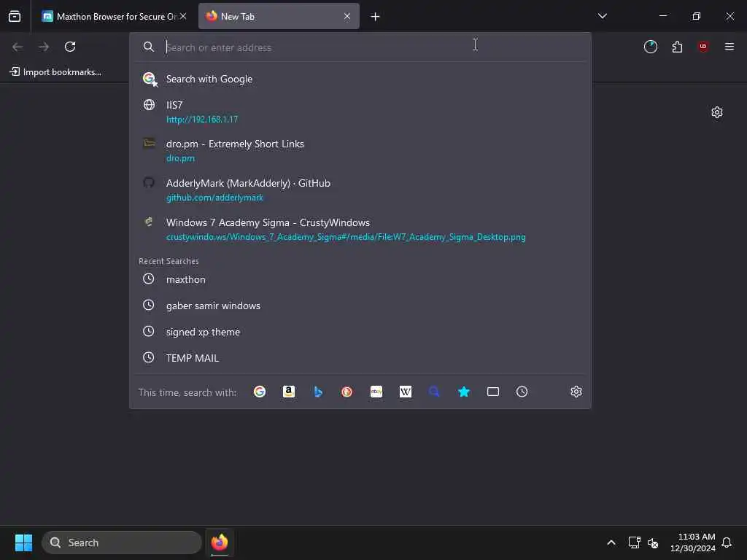Search in open Tabs icon
The height and width of the screenshot is (560, 747).
(493, 392)
